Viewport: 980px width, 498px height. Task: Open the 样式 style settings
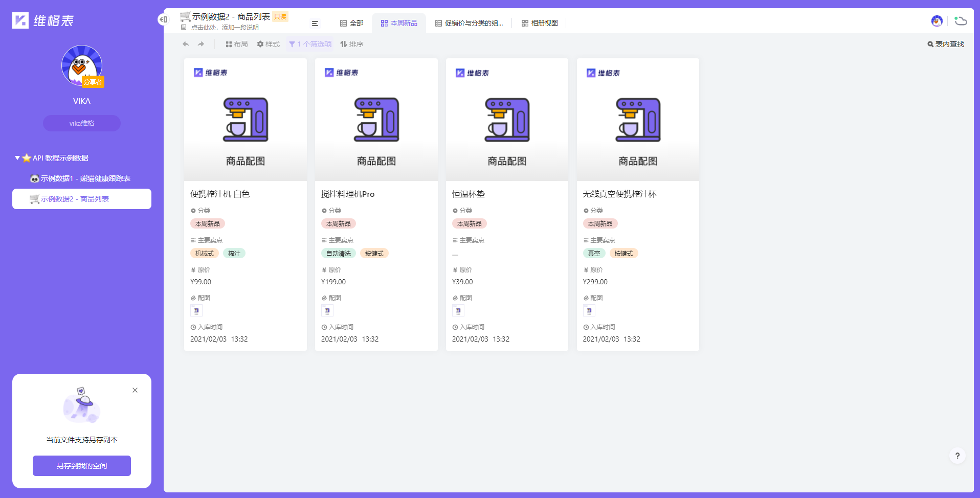[x=269, y=44]
